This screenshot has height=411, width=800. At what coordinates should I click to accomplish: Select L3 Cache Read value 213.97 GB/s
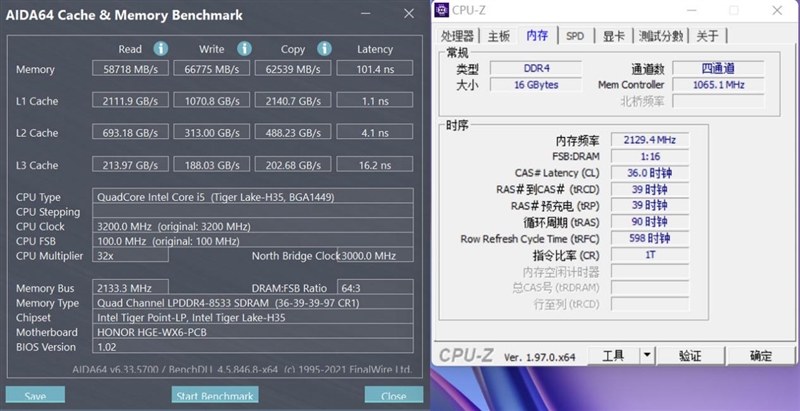pos(130,164)
